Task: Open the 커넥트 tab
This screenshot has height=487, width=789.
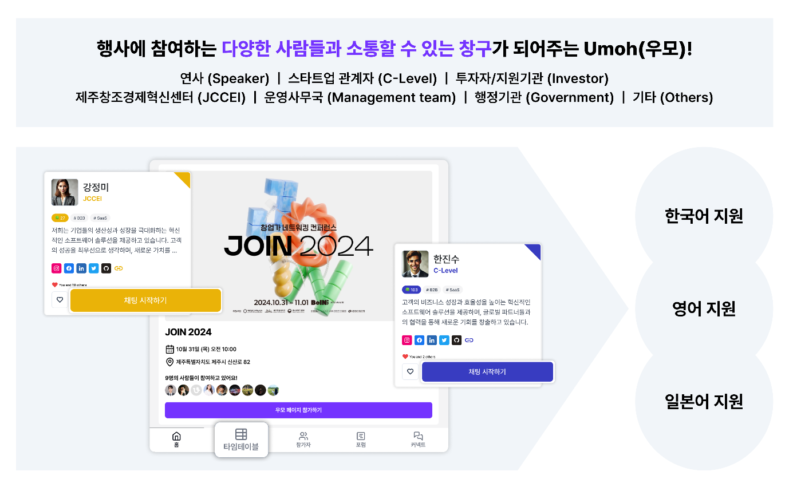Action: coord(418,438)
